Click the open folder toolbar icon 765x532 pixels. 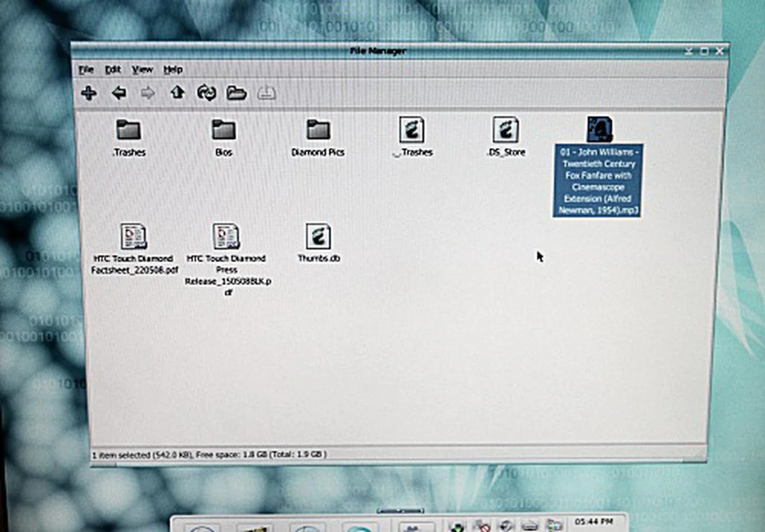click(x=237, y=94)
